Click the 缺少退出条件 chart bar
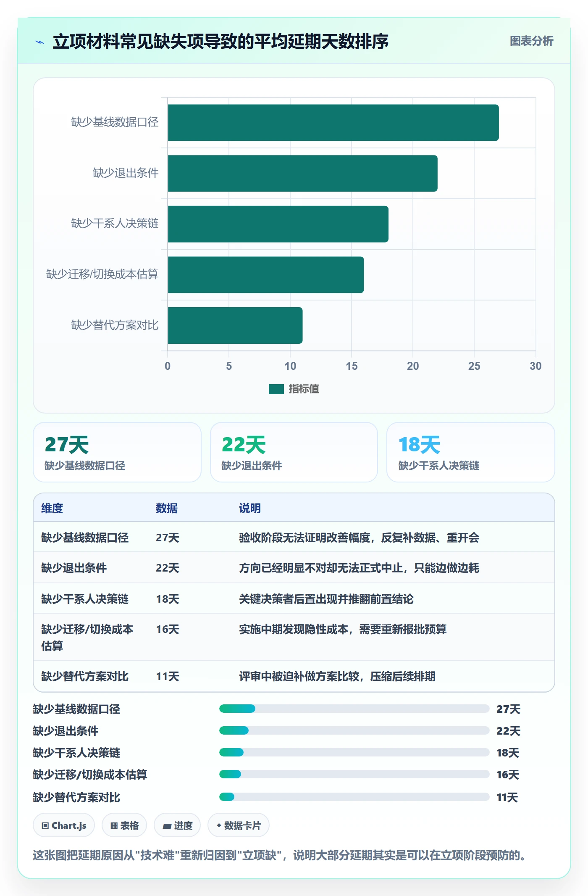The image size is (588, 896). pos(302,173)
